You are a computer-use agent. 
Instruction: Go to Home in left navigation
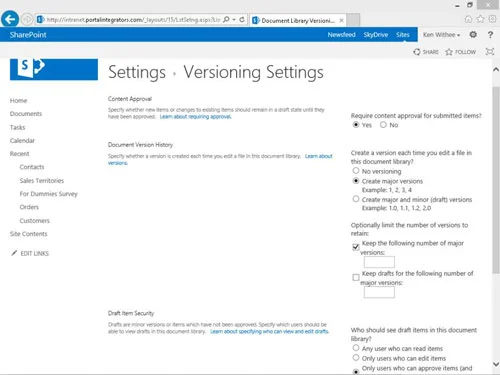19,101
